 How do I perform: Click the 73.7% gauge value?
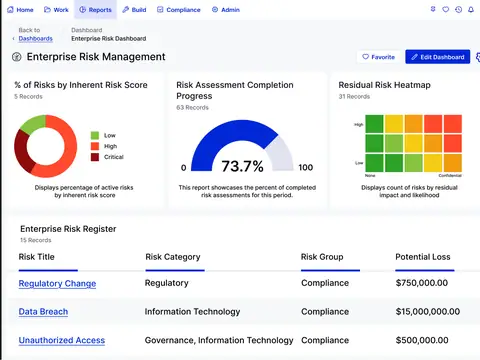[x=242, y=166]
